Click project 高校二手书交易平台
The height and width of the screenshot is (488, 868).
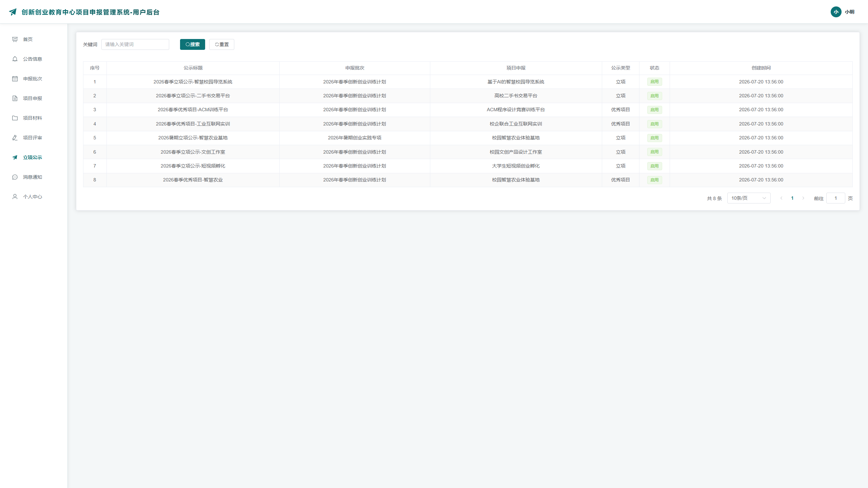tap(516, 96)
